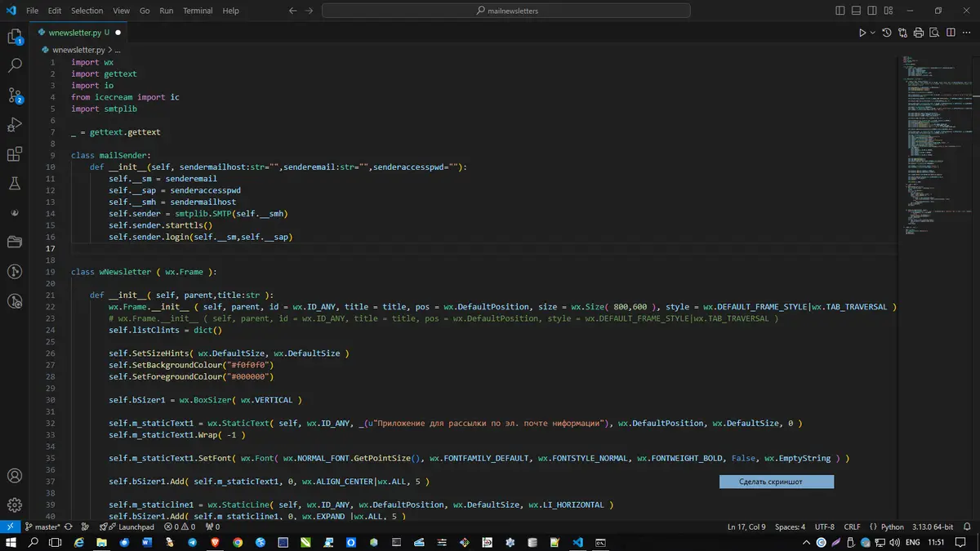The image size is (980, 551).
Task: Open the Testing flask view
Action: point(14,184)
